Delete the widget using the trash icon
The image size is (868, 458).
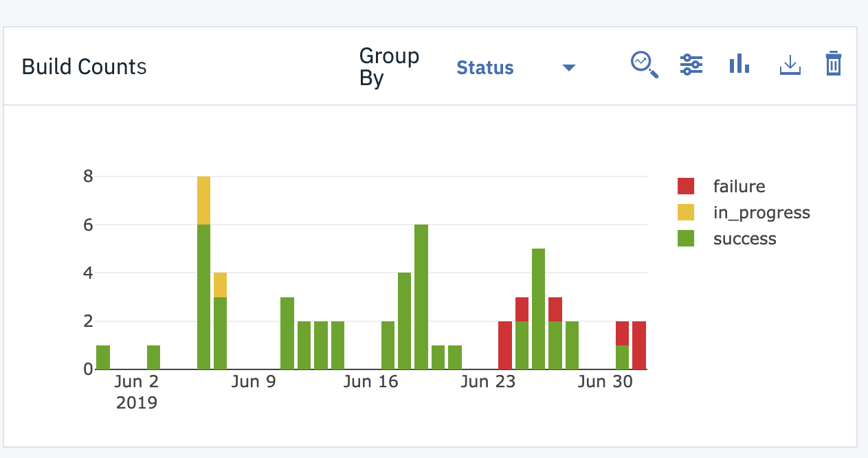pyautogui.click(x=833, y=63)
